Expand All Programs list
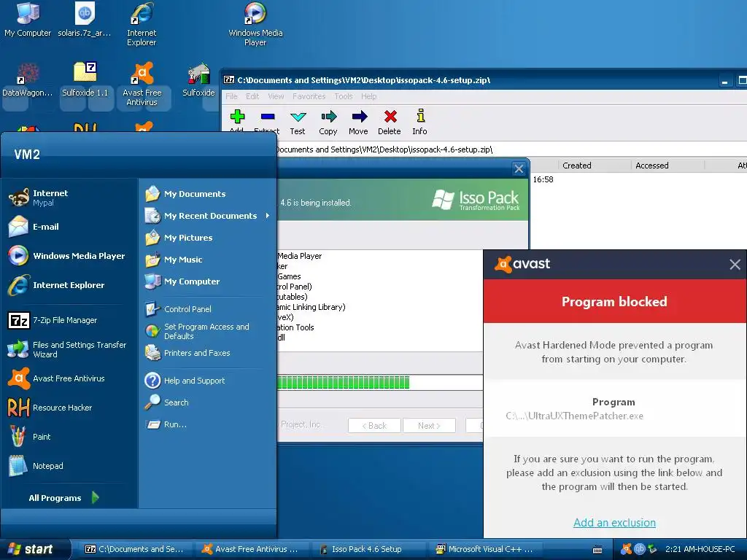This screenshot has width=747, height=560. [64, 497]
